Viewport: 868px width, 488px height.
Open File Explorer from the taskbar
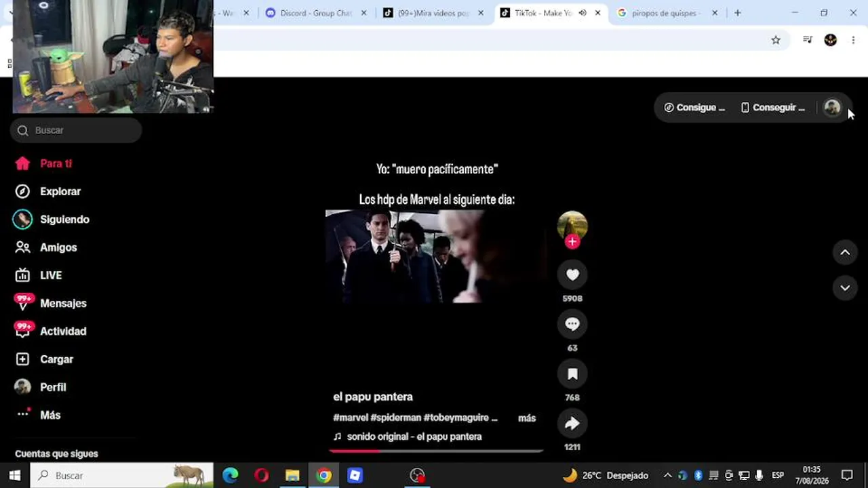point(292,475)
